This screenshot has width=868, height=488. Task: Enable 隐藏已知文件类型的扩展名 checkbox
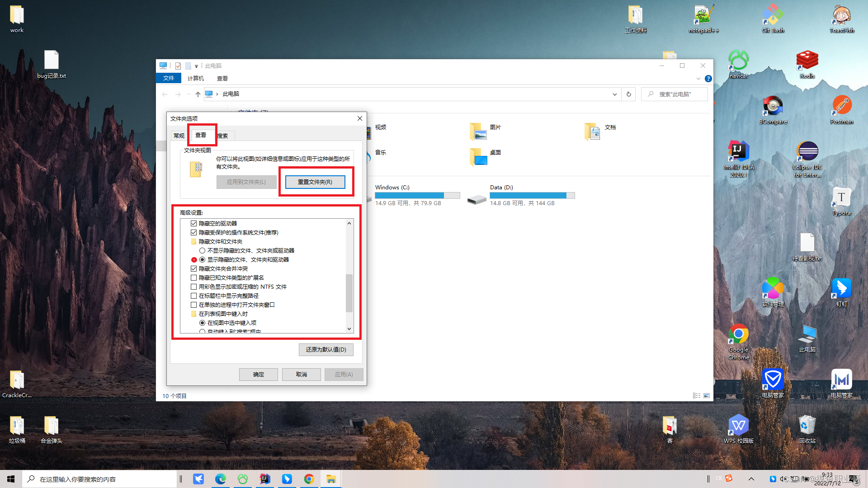coord(194,277)
